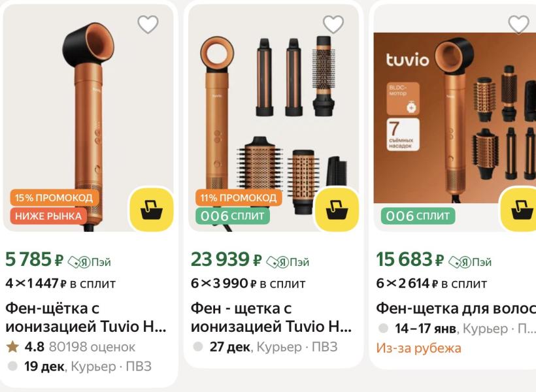Open first product title Фен-щётка с ионизацией
The height and width of the screenshot is (392, 536).
click(x=86, y=318)
